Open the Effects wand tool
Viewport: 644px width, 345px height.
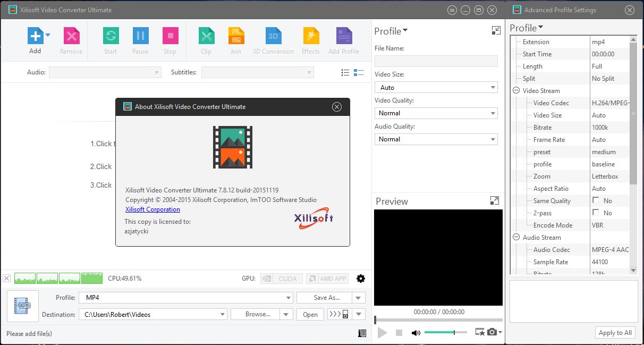click(x=311, y=36)
